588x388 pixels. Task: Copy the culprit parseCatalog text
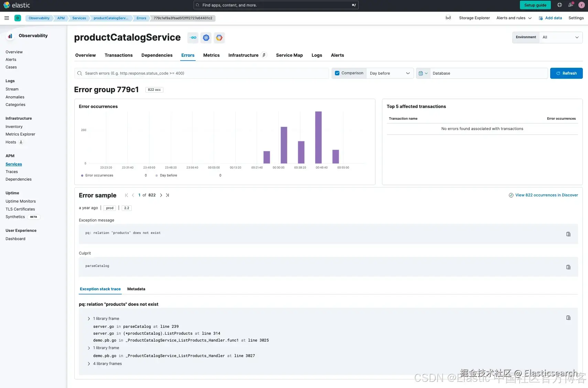568,267
